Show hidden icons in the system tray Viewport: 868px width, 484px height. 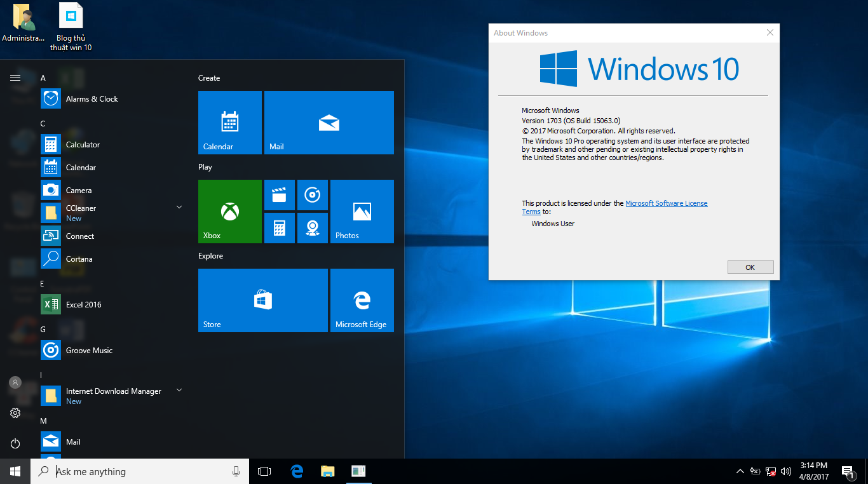pyautogui.click(x=740, y=471)
